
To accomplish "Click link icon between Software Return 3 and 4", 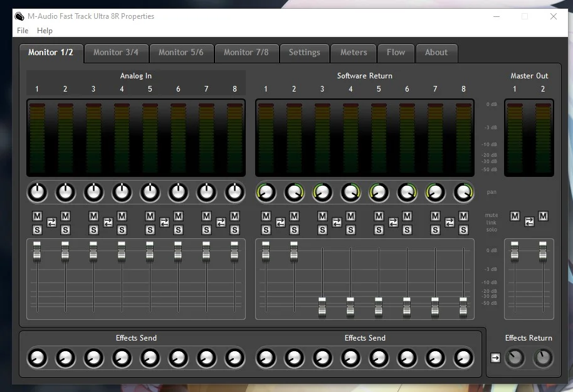I will (337, 223).
